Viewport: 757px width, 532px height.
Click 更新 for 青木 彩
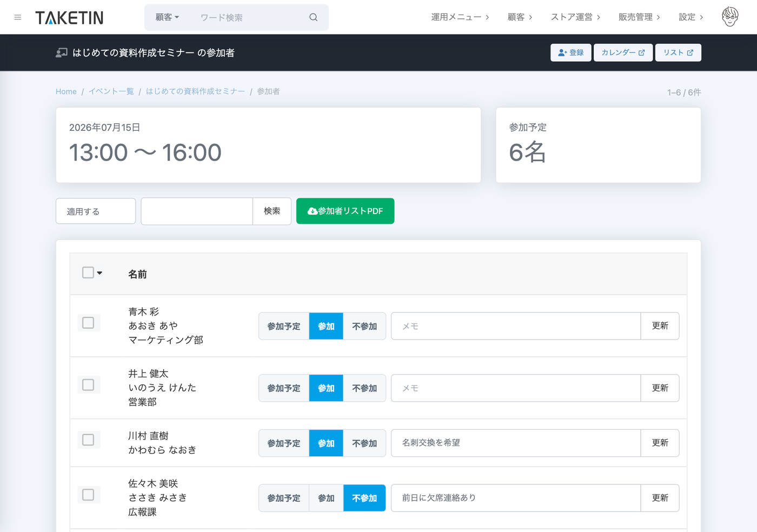tap(660, 326)
